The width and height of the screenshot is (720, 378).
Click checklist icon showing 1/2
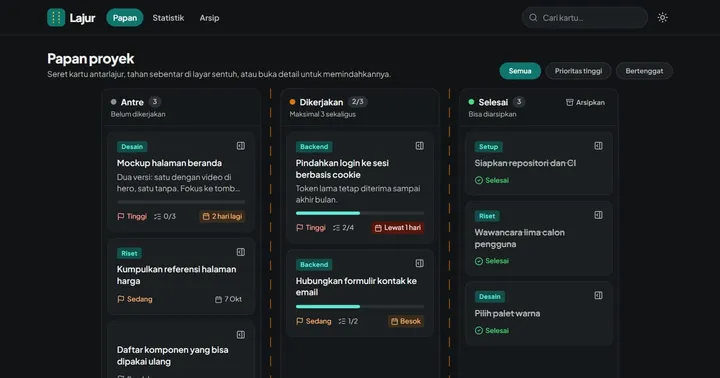(x=342, y=322)
